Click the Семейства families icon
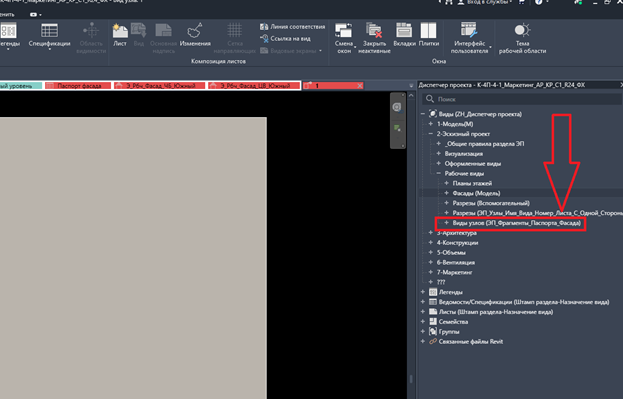 tap(433, 321)
